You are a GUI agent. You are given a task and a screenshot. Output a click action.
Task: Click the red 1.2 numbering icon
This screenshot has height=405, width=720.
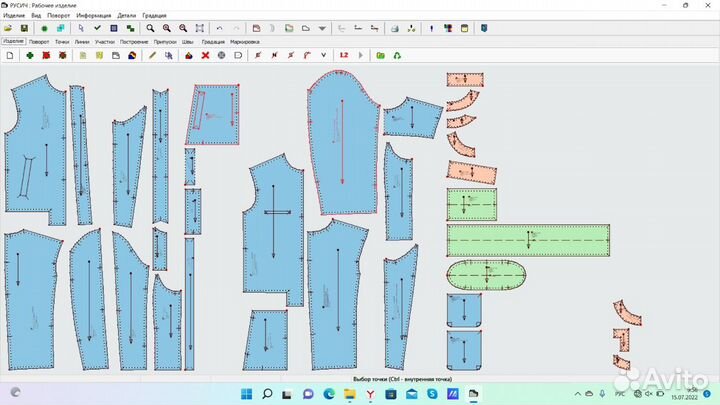[x=344, y=56]
